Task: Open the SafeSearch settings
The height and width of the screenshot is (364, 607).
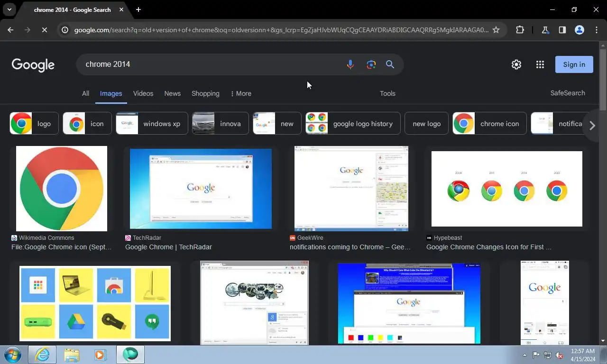Action: point(568,93)
